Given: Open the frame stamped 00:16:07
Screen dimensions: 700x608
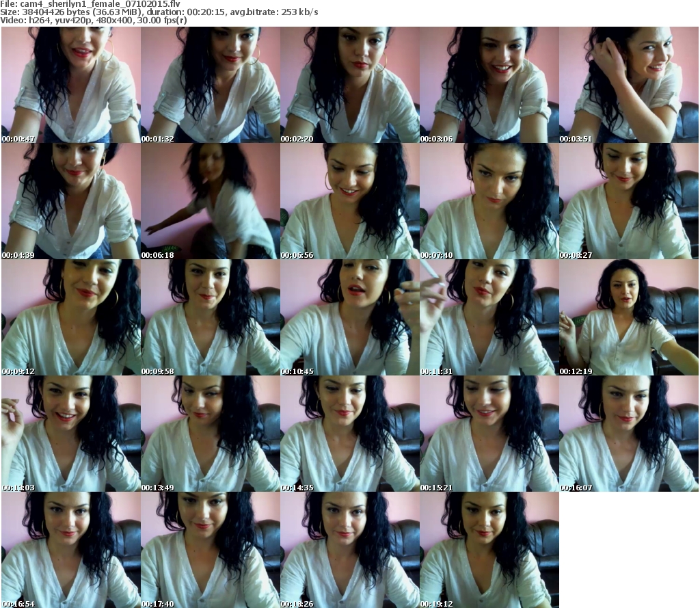Looking at the screenshot, I should (x=629, y=434).
